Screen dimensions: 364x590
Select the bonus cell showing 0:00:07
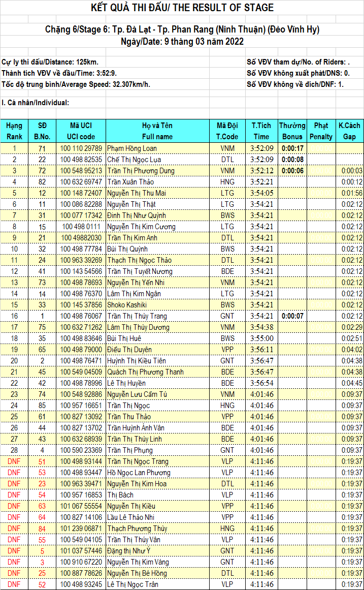[x=292, y=316]
